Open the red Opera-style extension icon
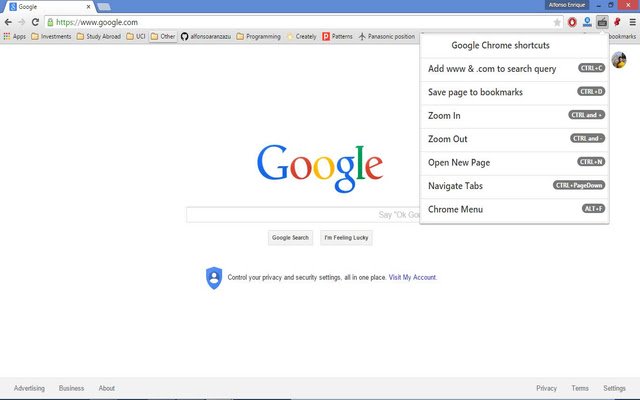Screen dimensions: 640x400 [572, 22]
